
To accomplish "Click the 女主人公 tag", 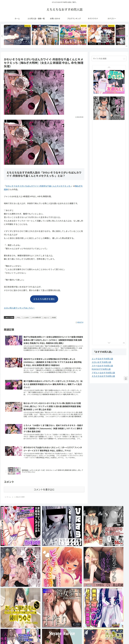I will pyautogui.click(x=46, y=317).
